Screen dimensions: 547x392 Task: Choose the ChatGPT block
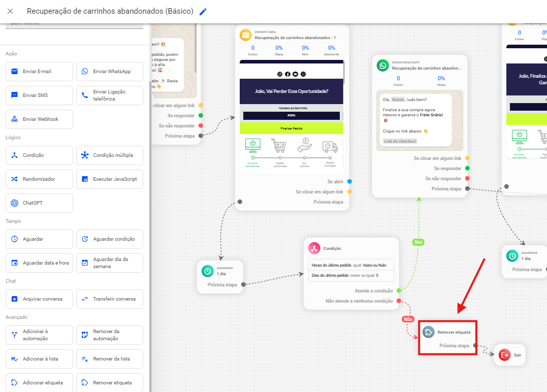[39, 203]
